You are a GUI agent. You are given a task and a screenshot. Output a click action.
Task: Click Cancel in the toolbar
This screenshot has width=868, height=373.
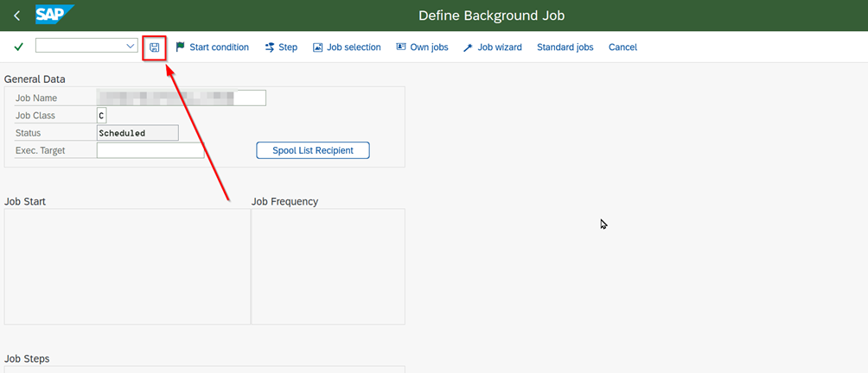coord(622,47)
